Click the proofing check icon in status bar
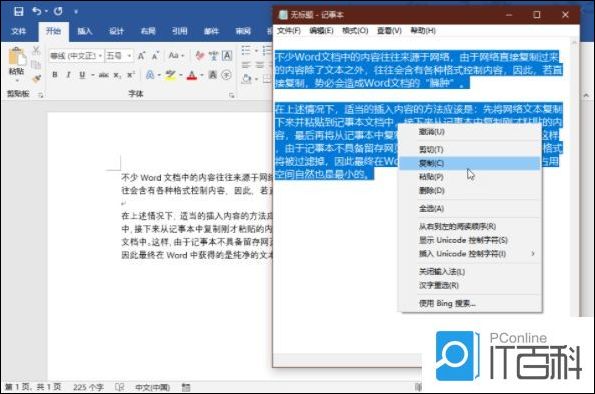Image resolution: width=595 pixels, height=394 pixels. [x=120, y=387]
